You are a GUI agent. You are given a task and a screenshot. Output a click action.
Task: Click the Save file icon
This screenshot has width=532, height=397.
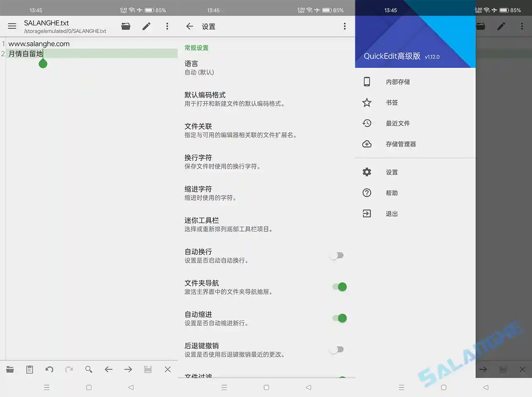tap(148, 369)
